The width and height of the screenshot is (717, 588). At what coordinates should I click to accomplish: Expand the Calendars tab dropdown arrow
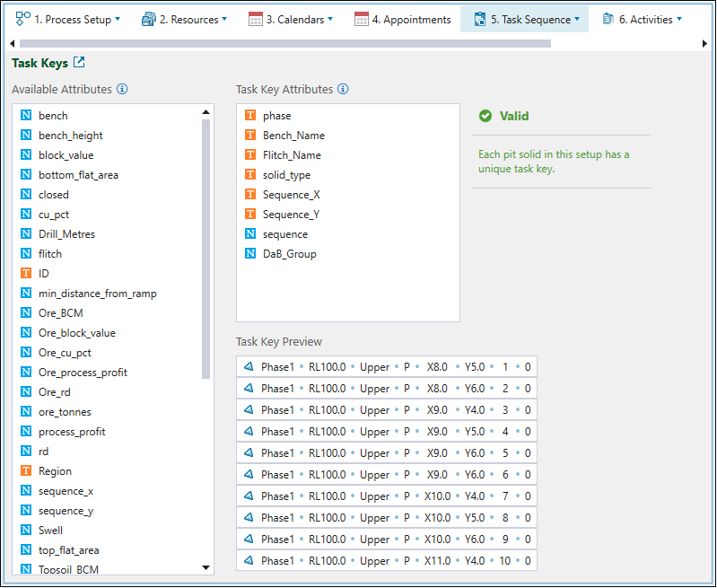tap(330, 20)
